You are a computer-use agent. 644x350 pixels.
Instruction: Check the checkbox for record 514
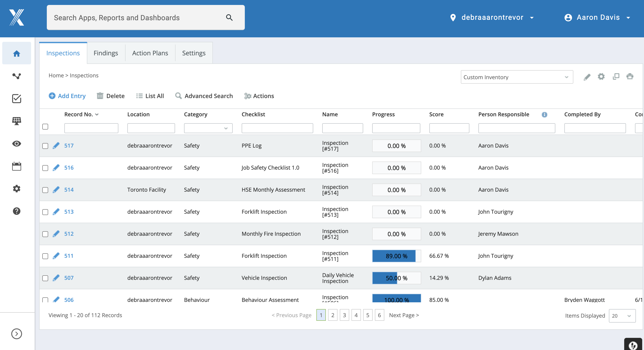tap(45, 190)
